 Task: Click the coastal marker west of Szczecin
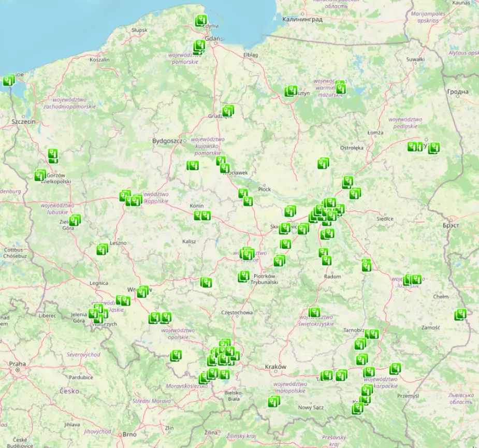pyautogui.click(x=7, y=82)
